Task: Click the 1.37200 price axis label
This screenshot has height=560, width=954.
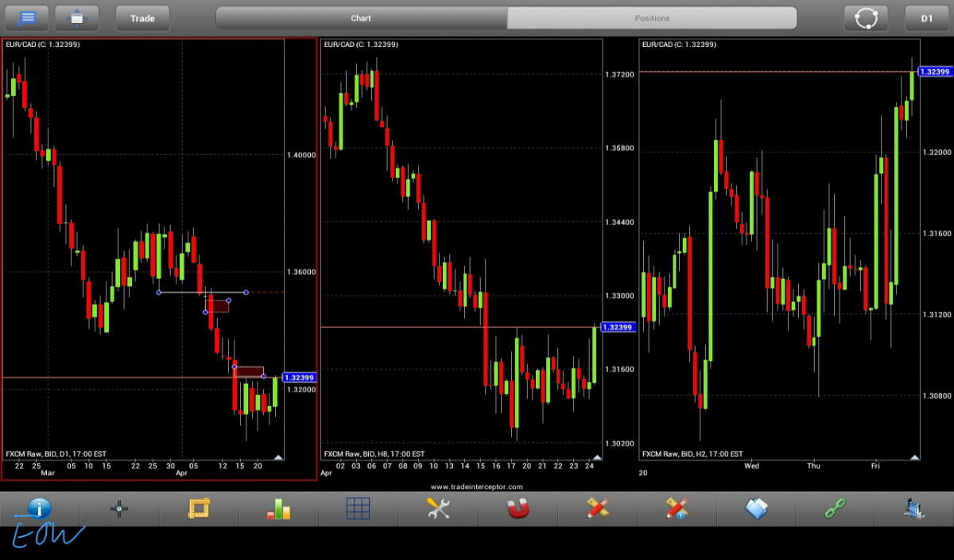Action: [x=619, y=74]
